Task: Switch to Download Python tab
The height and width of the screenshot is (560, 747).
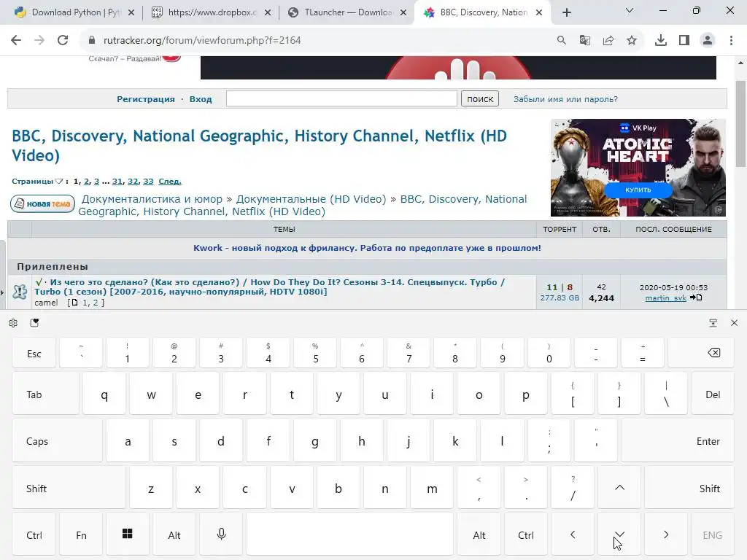Action: point(72,12)
